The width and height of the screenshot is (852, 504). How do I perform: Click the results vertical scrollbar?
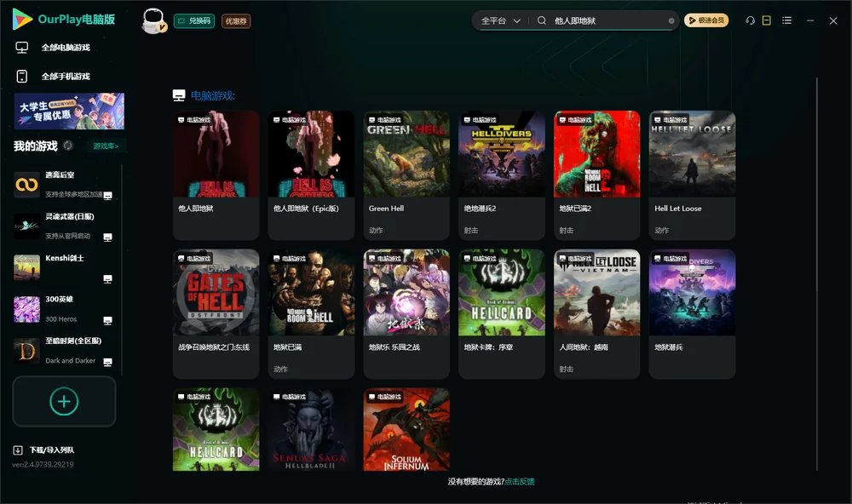pyautogui.click(x=816, y=274)
